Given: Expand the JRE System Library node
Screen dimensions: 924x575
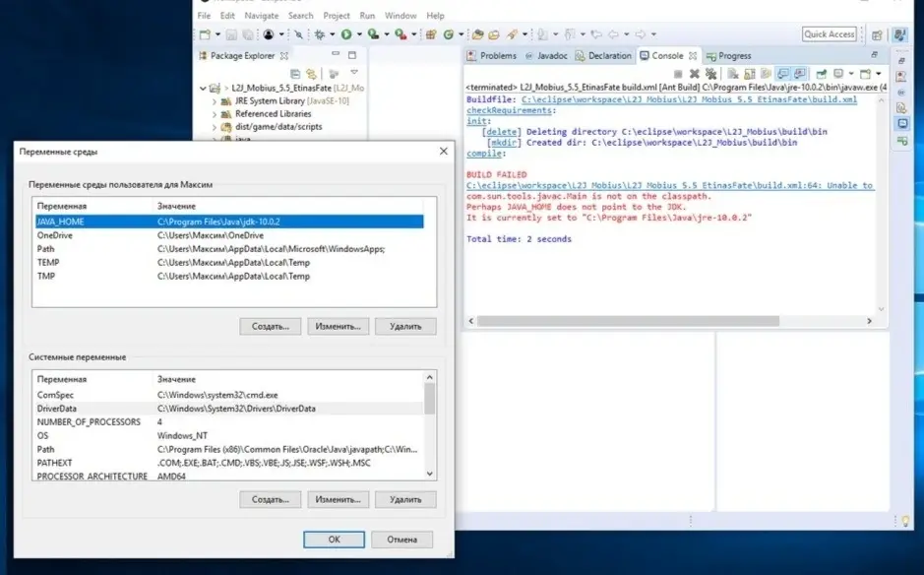Looking at the screenshot, I should pos(215,100).
